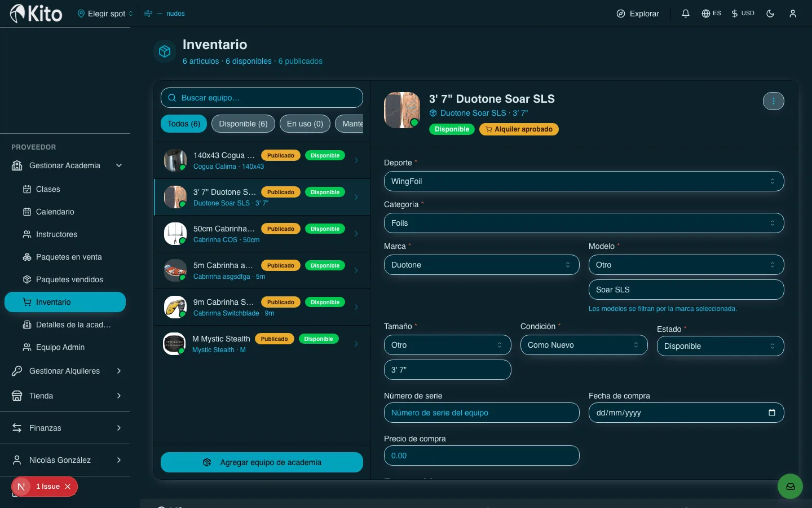Toggle dark mode moon icon
Screen dimensions: 812x508
pyautogui.click(x=770, y=14)
